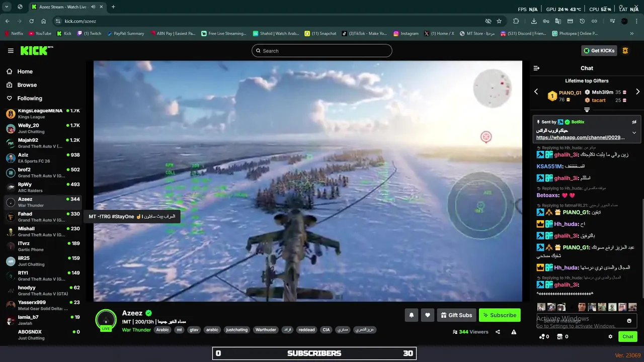The height and width of the screenshot is (362, 644).
Task: Click KSA551M username in chat
Action: [549, 166]
